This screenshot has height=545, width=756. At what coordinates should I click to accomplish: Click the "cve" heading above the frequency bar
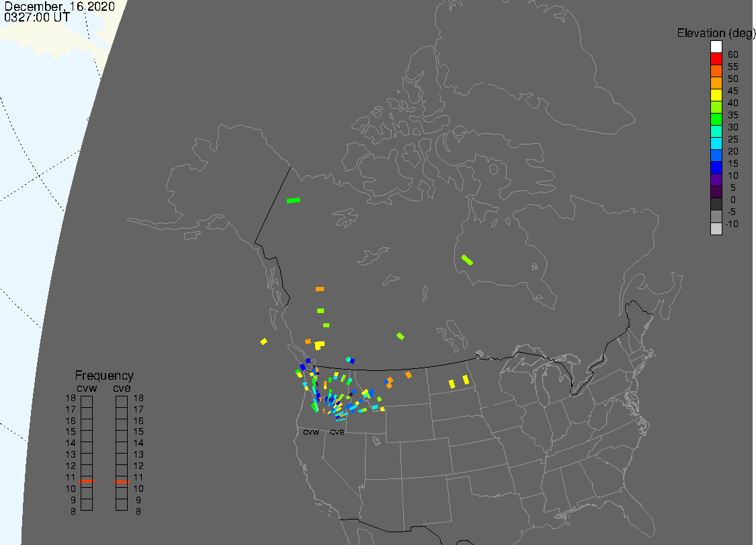(x=122, y=388)
